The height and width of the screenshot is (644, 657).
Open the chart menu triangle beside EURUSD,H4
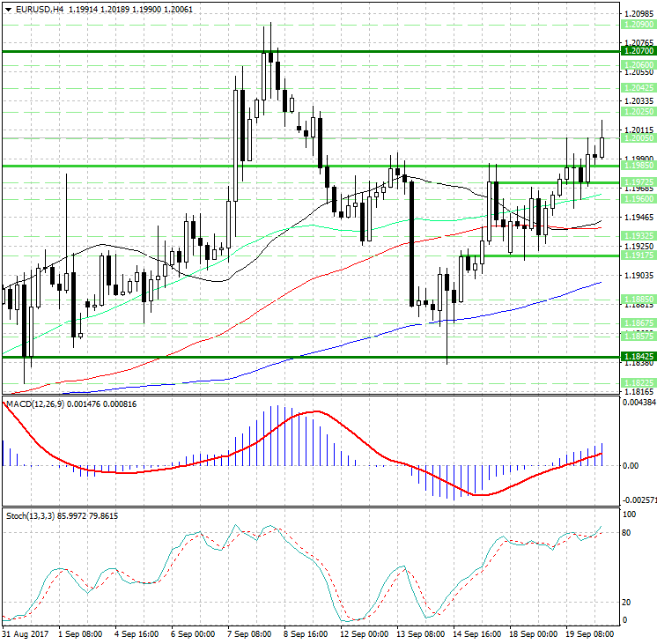[9, 9]
